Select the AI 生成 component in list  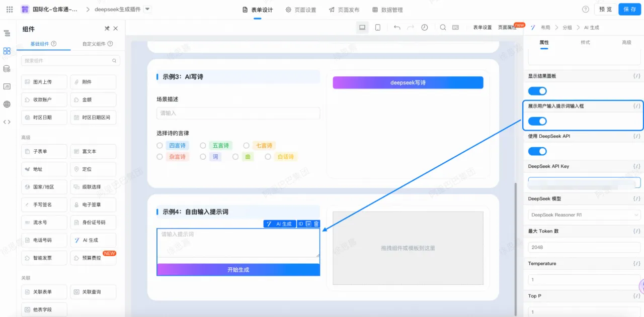93,240
